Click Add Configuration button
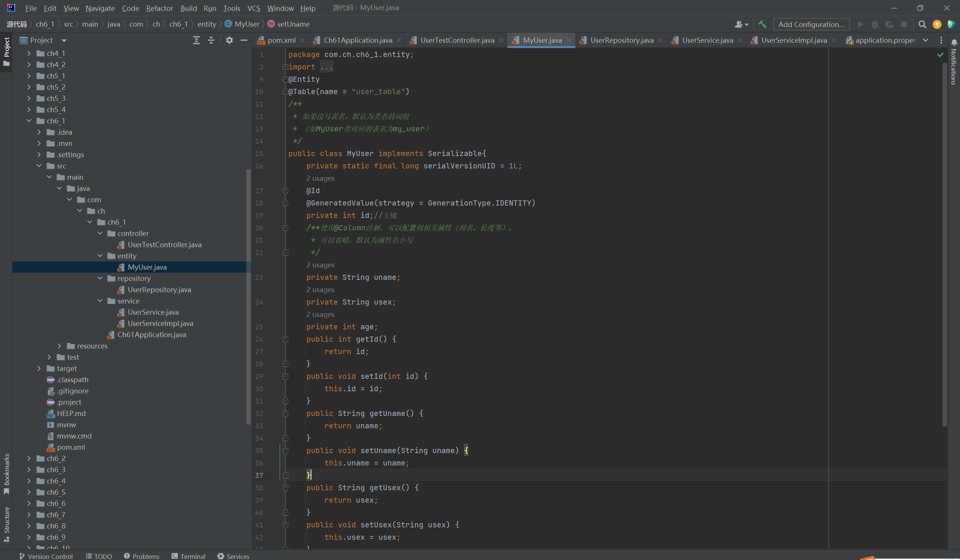The image size is (960, 560). point(811,24)
